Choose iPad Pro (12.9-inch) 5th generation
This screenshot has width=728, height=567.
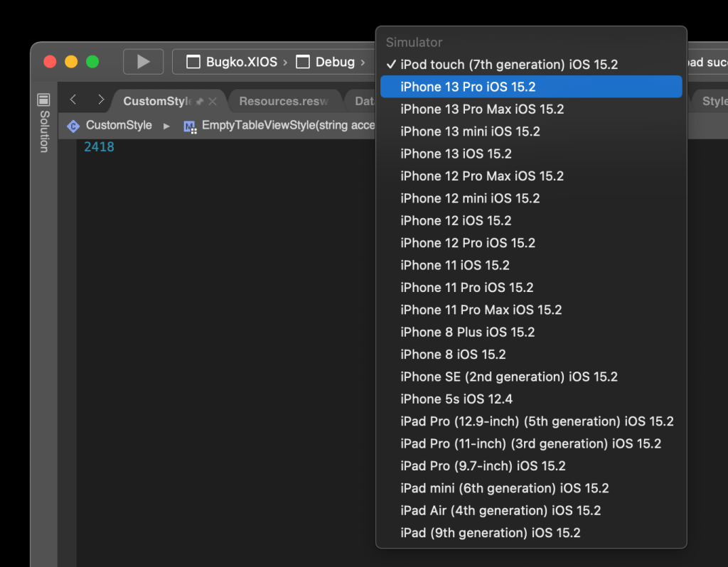tap(537, 421)
